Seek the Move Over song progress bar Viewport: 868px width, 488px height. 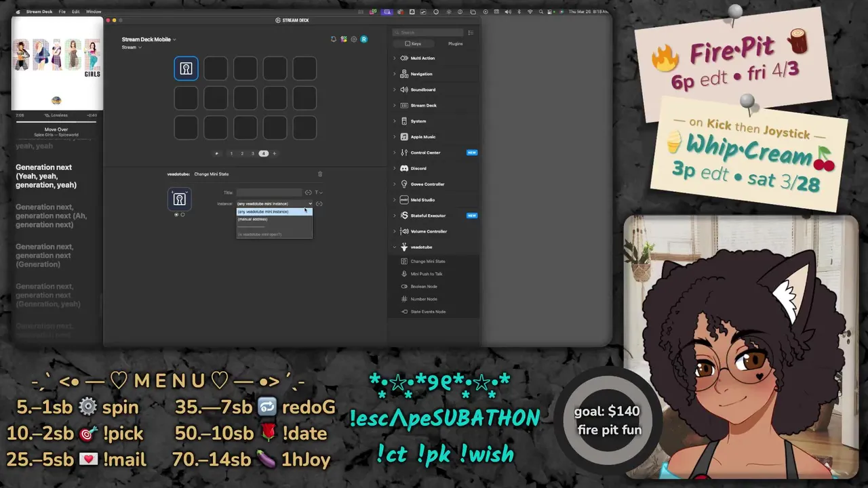56,121
